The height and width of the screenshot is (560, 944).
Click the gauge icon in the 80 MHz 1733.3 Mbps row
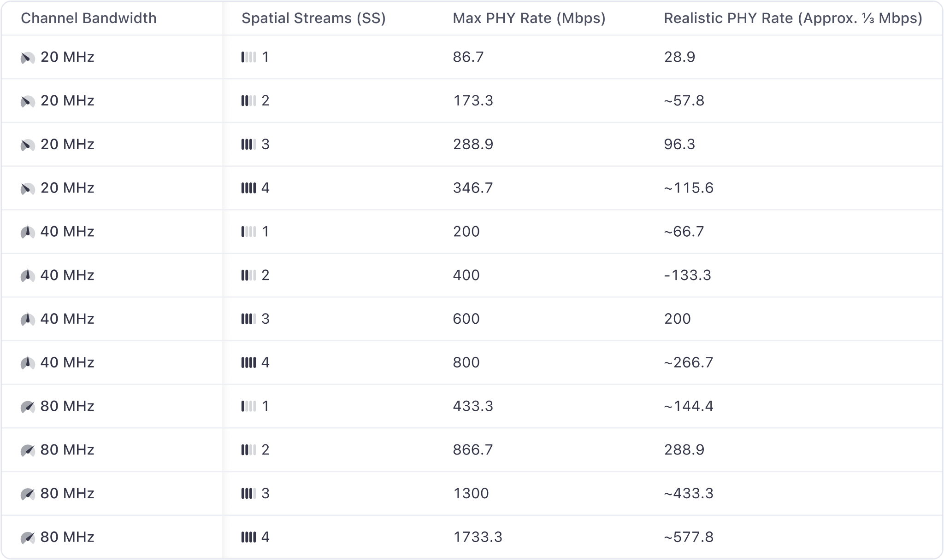click(x=28, y=537)
